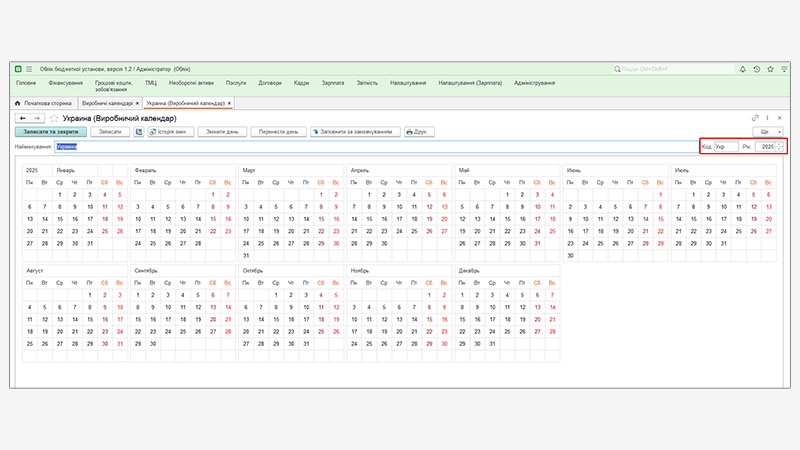Open the Ще dropdown menu
Image resolution: width=800 pixels, height=450 pixels.
(x=769, y=132)
